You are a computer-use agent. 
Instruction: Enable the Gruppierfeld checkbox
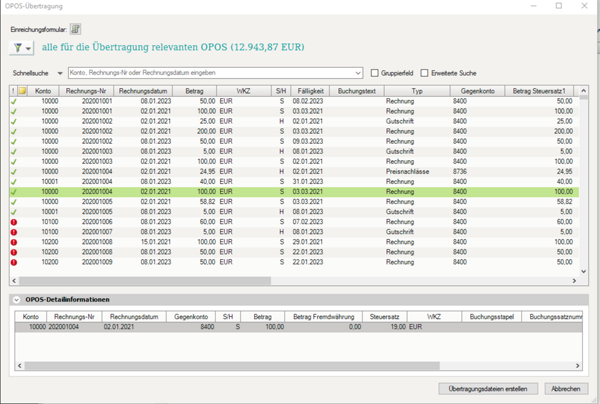(374, 73)
